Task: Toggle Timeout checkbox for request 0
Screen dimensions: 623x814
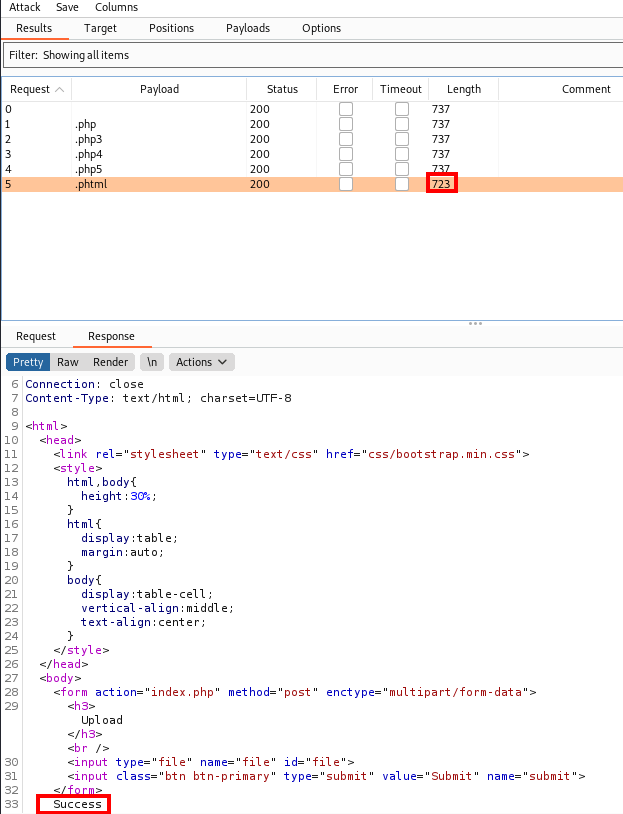Action: pos(402,109)
